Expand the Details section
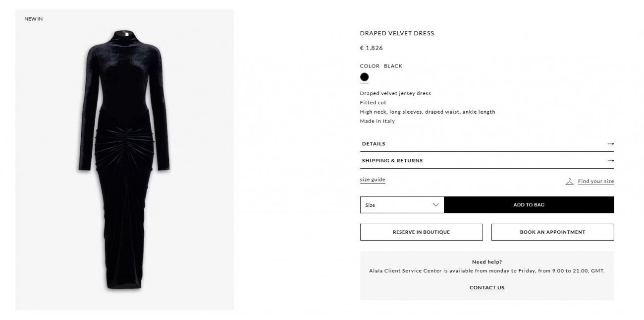644x320 pixels. 374,144
